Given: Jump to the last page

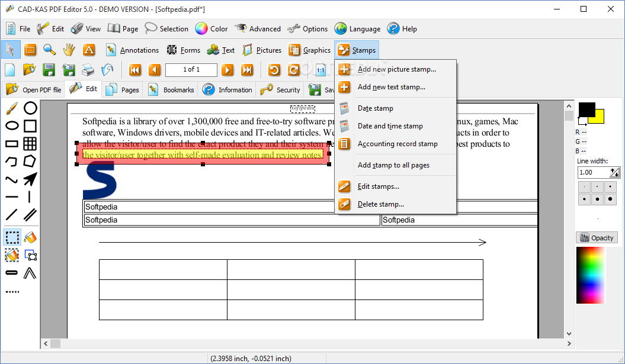Looking at the screenshot, I should point(247,70).
